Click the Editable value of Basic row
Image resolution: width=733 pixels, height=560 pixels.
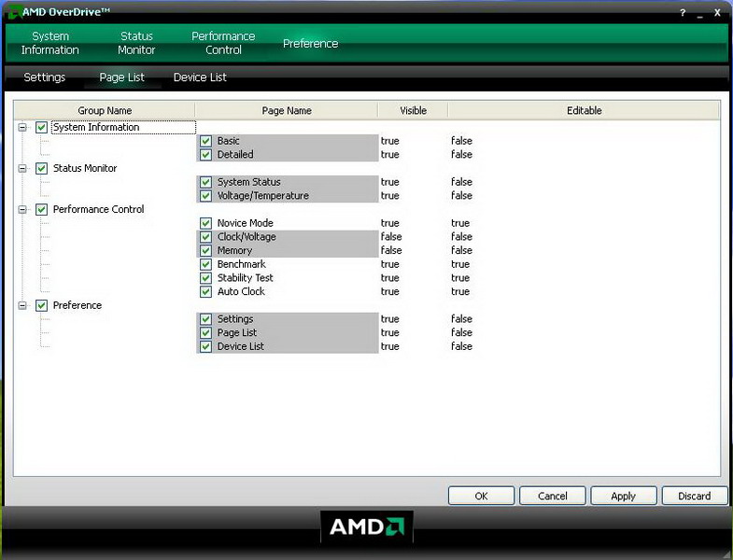pyautogui.click(x=462, y=141)
